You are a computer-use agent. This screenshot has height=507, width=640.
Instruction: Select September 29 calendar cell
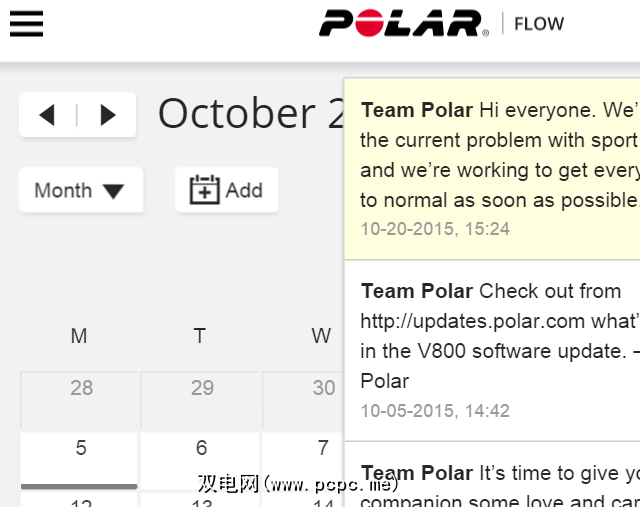[x=201, y=398]
